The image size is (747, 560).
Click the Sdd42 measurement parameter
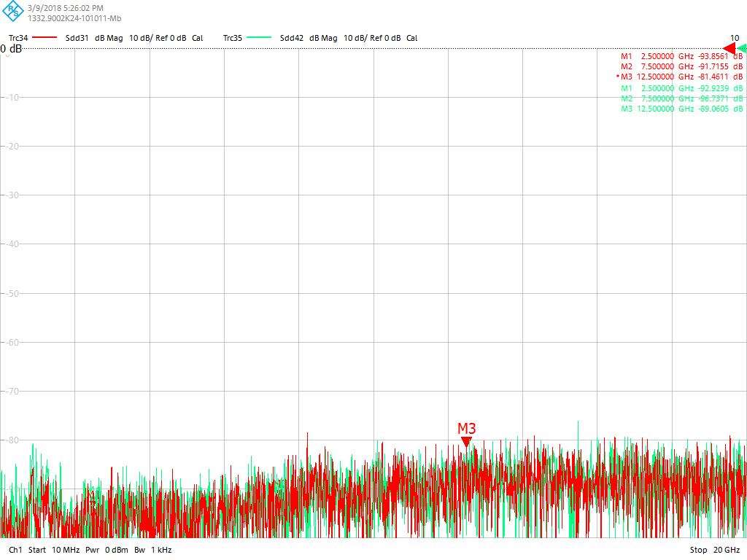coord(291,38)
